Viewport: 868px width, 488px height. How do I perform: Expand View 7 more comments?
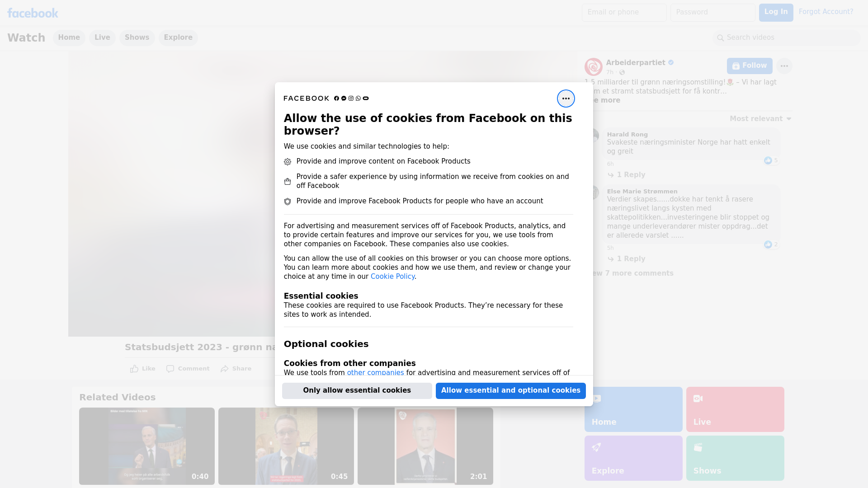point(633,273)
